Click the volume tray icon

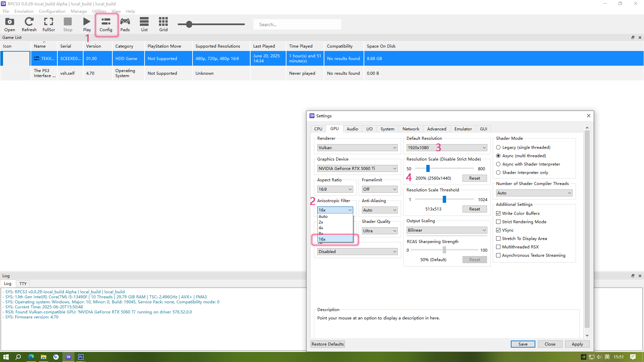click(599, 357)
